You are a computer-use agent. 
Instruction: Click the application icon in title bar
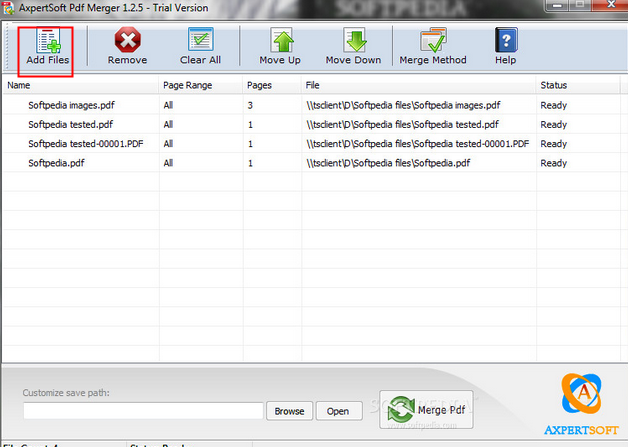pos(8,8)
